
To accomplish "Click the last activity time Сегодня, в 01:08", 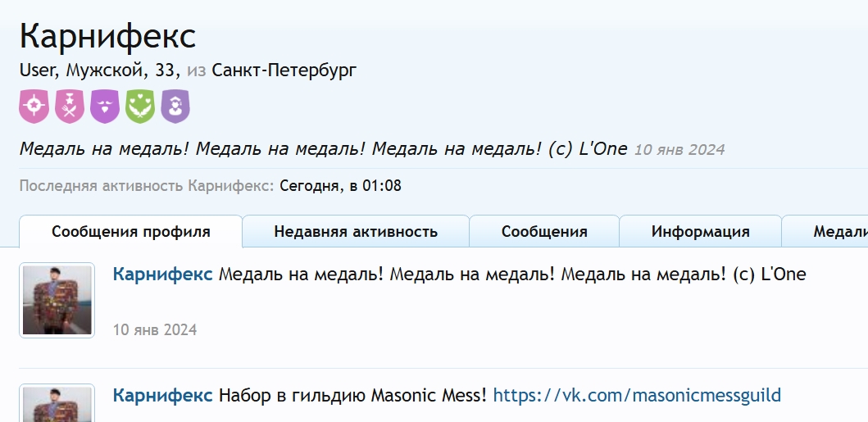I will coord(340,186).
